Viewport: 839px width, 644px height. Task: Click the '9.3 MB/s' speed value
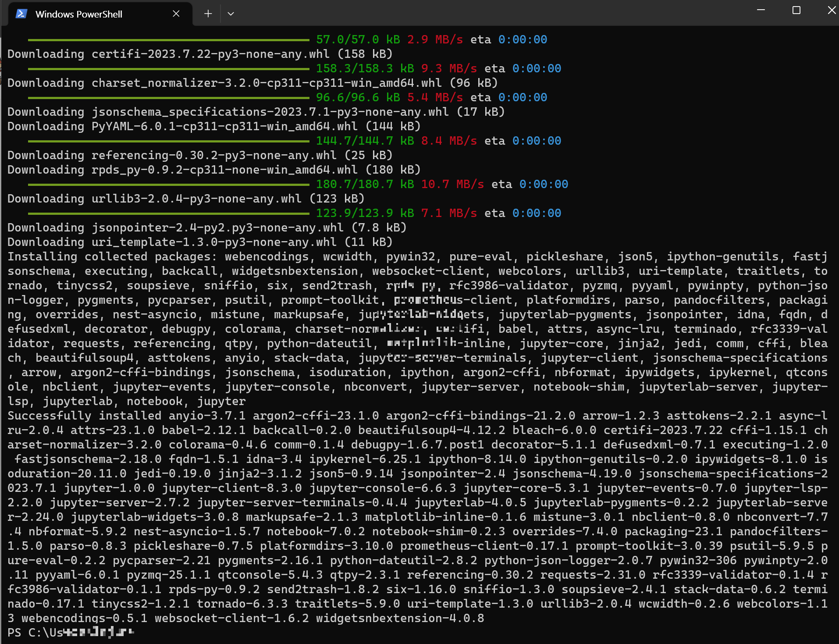pos(449,68)
